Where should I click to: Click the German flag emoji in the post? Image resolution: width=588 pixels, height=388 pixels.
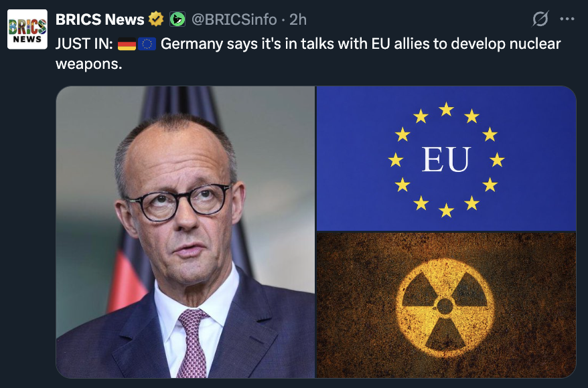pyautogui.click(x=127, y=44)
